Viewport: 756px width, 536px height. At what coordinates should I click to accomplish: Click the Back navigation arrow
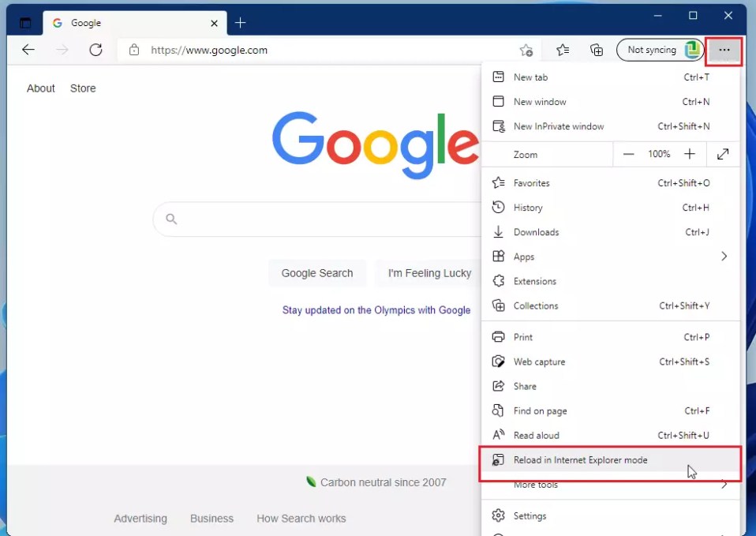coord(28,49)
